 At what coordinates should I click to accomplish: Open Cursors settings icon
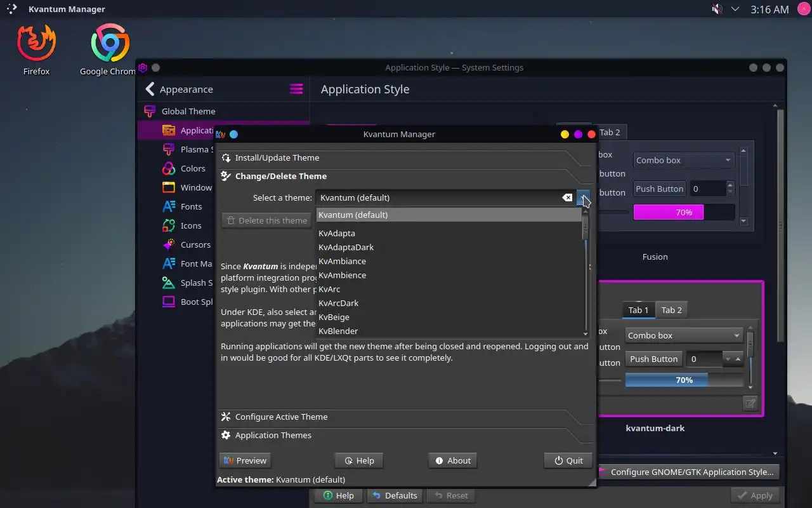pyautogui.click(x=168, y=244)
